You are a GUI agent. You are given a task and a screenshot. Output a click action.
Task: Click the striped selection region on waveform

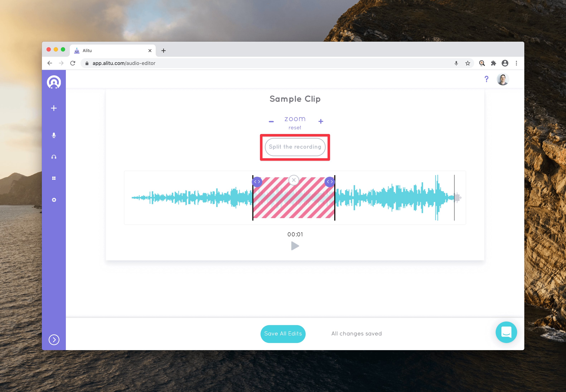tap(294, 197)
